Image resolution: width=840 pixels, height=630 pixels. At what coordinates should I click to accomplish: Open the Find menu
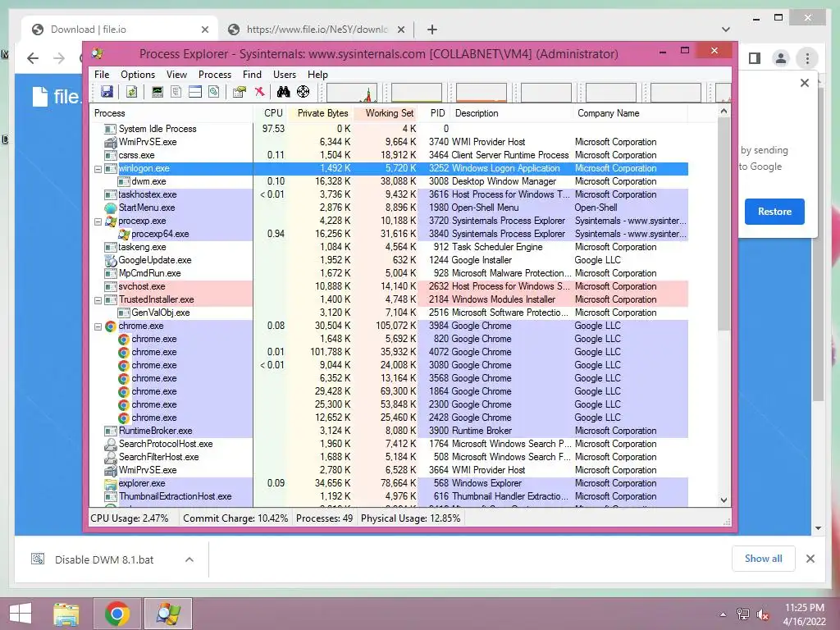[252, 75]
